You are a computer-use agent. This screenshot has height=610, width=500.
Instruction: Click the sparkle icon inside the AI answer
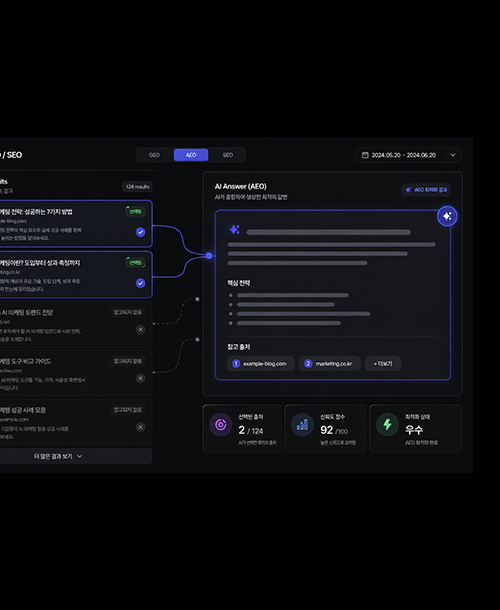click(x=234, y=230)
